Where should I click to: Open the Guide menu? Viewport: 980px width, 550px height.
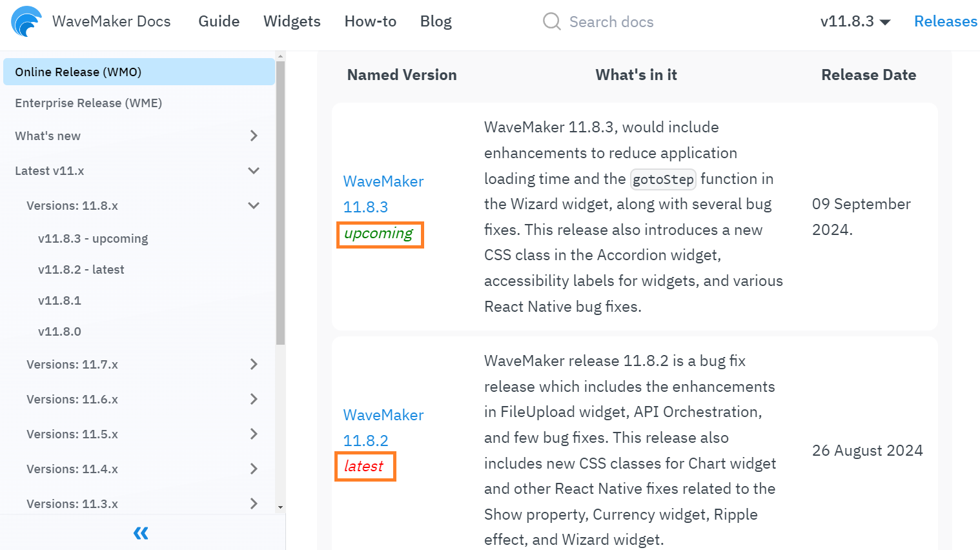click(x=218, y=21)
